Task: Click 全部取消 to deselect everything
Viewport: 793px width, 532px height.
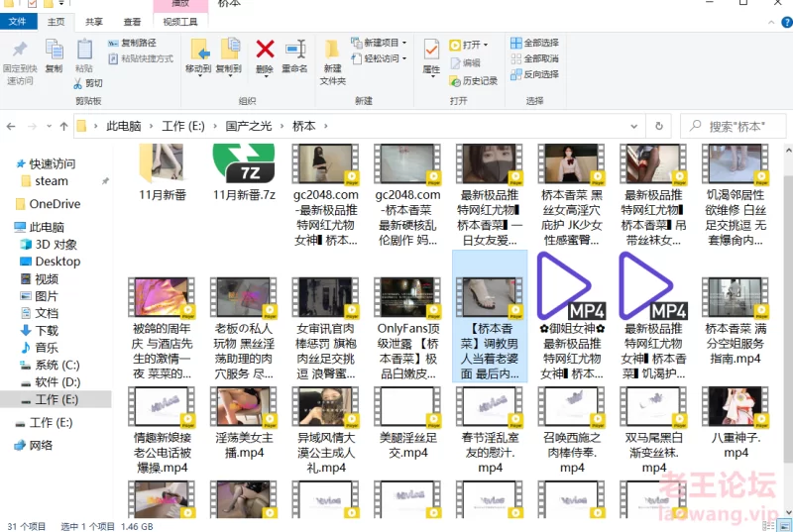Action: (534, 58)
